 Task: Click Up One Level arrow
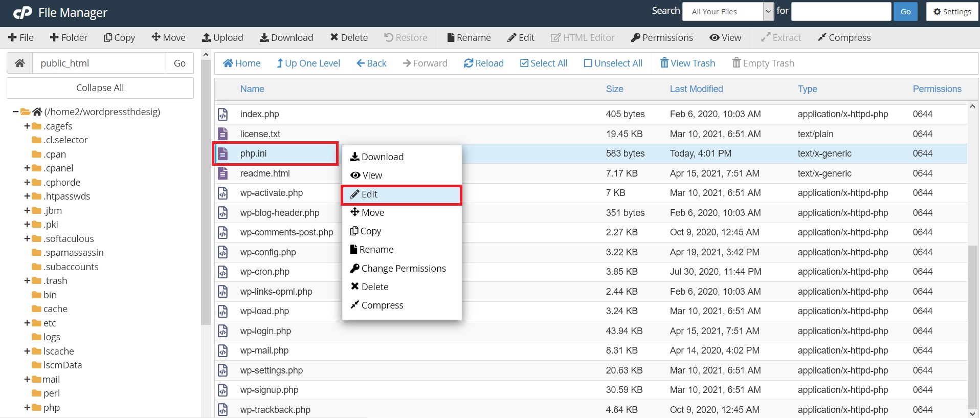[x=280, y=63]
